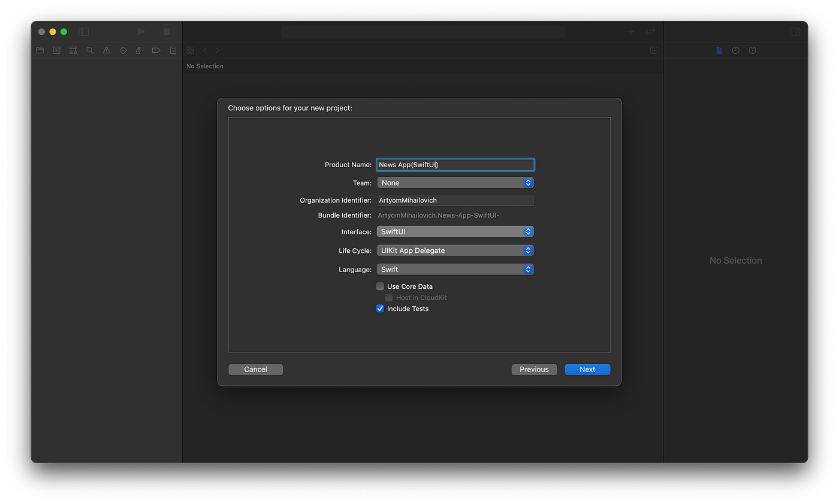
Task: Enable the Use Core Data checkbox
Action: point(380,286)
